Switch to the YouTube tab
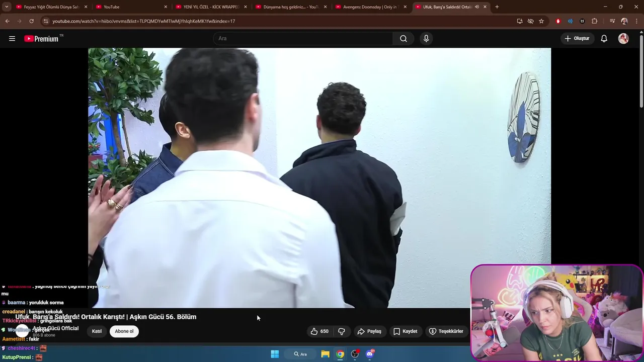 click(131, 7)
